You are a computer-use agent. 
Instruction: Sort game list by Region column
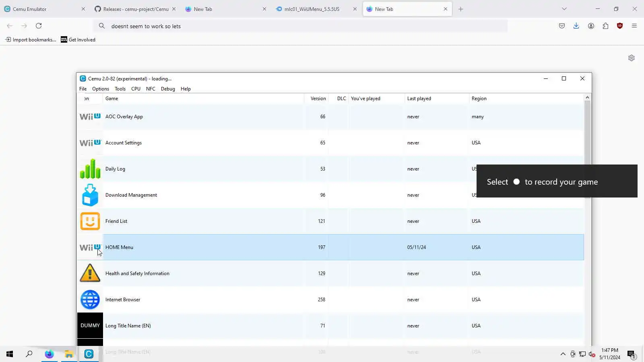(x=526, y=99)
